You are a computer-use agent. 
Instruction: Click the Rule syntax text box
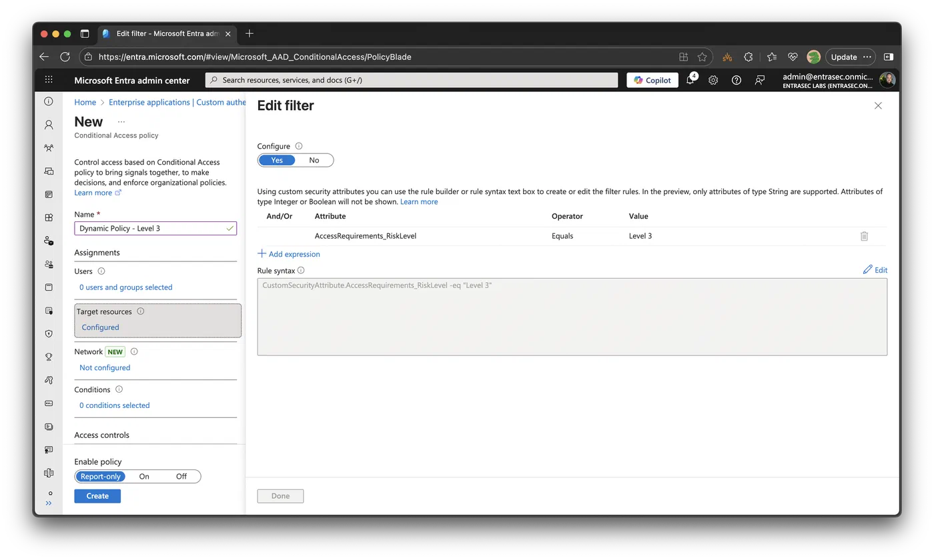572,317
